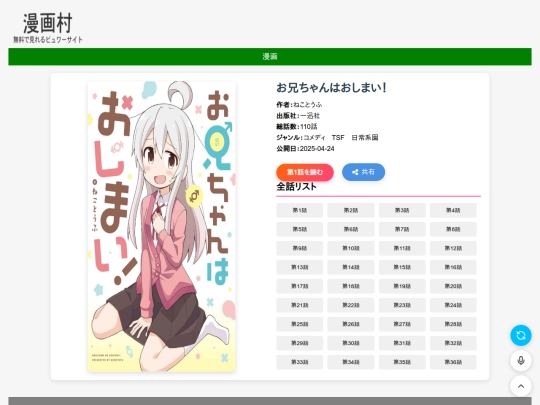The width and height of the screenshot is (540, 405).
Task: Open chapter 第3話
Action: click(x=402, y=210)
